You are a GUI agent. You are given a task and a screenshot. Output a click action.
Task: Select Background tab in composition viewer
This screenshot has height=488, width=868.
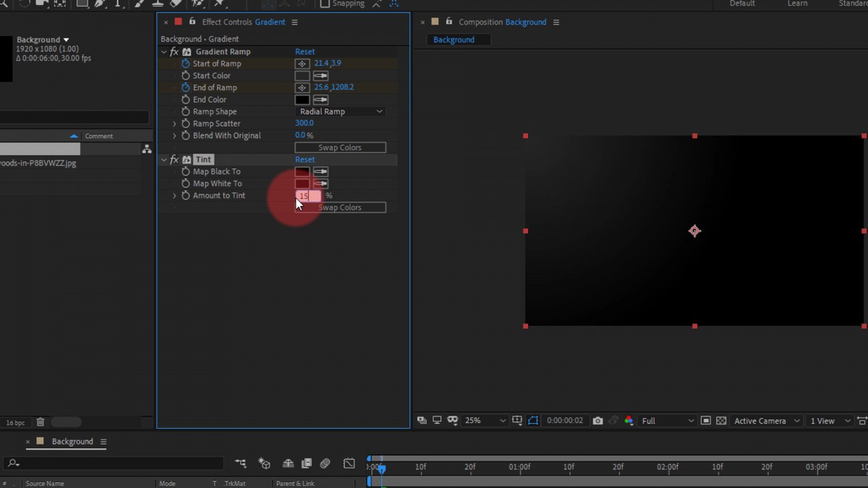(x=458, y=40)
